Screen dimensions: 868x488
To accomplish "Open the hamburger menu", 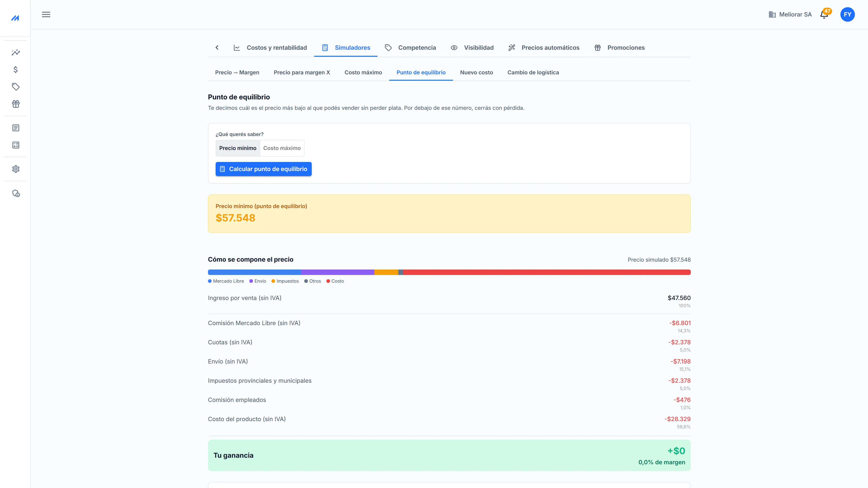I will click(x=46, y=14).
